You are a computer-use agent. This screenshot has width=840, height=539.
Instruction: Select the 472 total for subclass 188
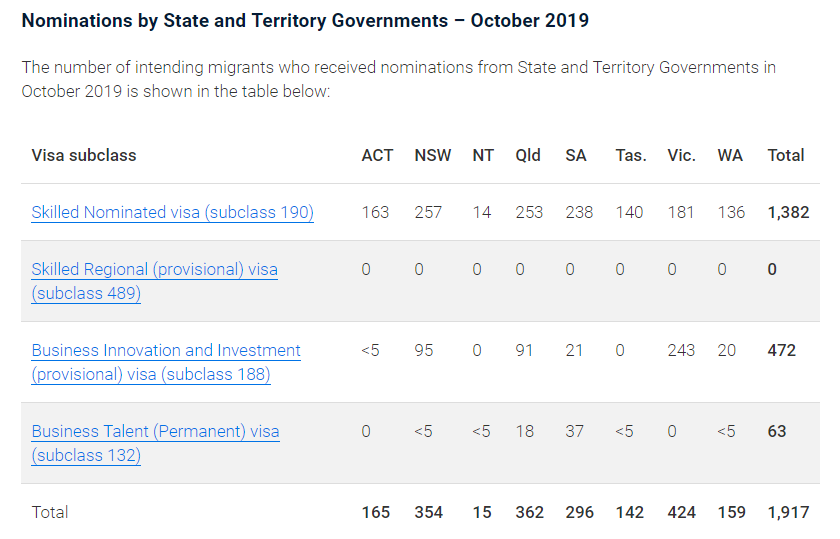click(x=781, y=351)
